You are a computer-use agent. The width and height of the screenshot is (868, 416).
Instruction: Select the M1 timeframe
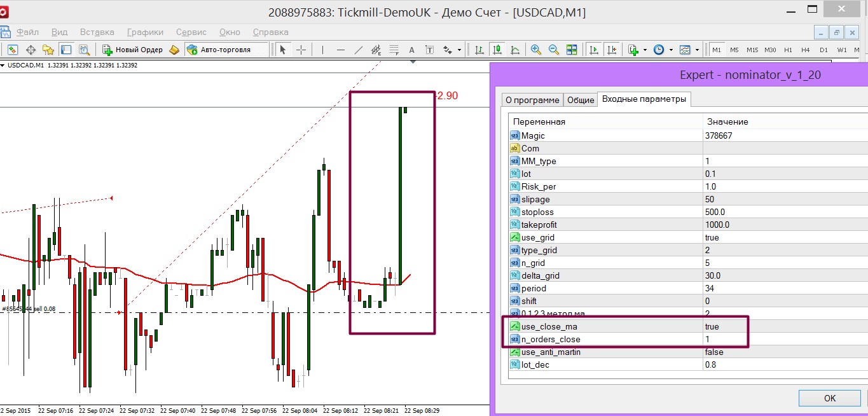point(717,50)
